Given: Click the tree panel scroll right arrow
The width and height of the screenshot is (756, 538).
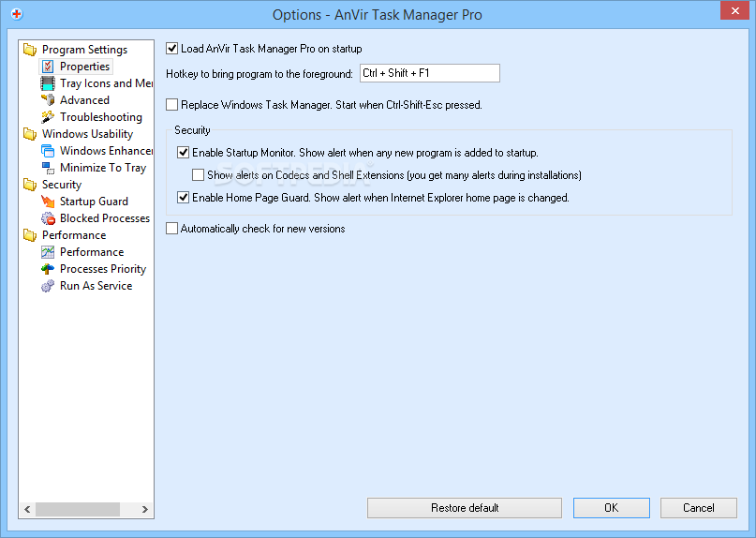Looking at the screenshot, I should tap(144, 510).
